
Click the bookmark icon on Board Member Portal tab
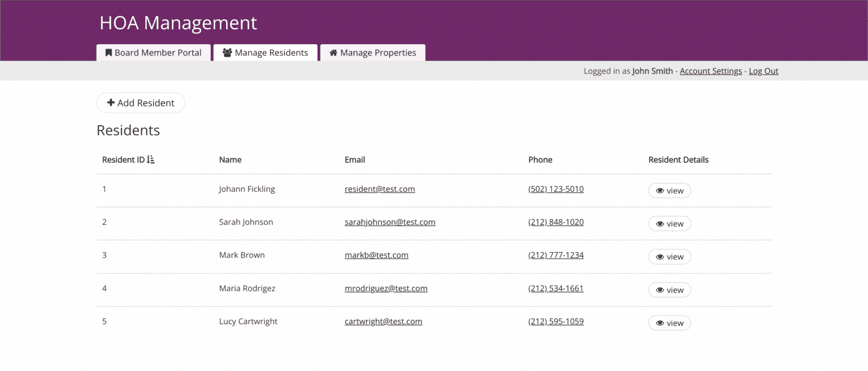click(x=108, y=52)
